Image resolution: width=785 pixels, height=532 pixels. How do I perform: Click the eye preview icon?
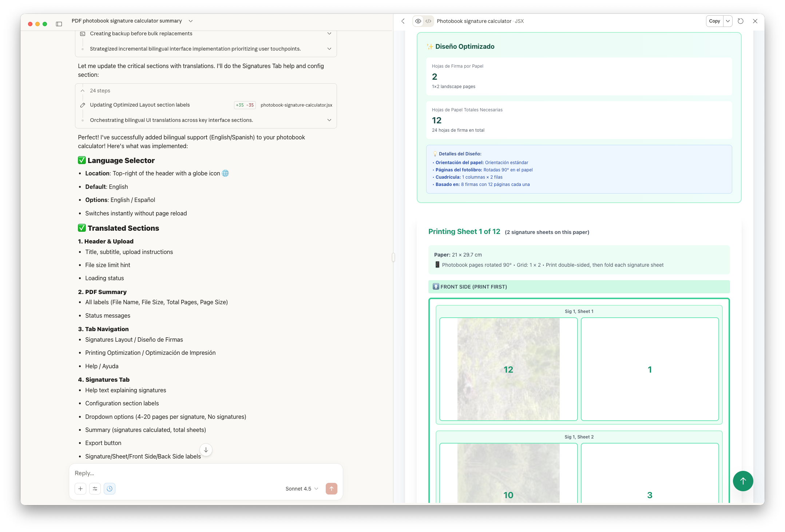tap(418, 21)
